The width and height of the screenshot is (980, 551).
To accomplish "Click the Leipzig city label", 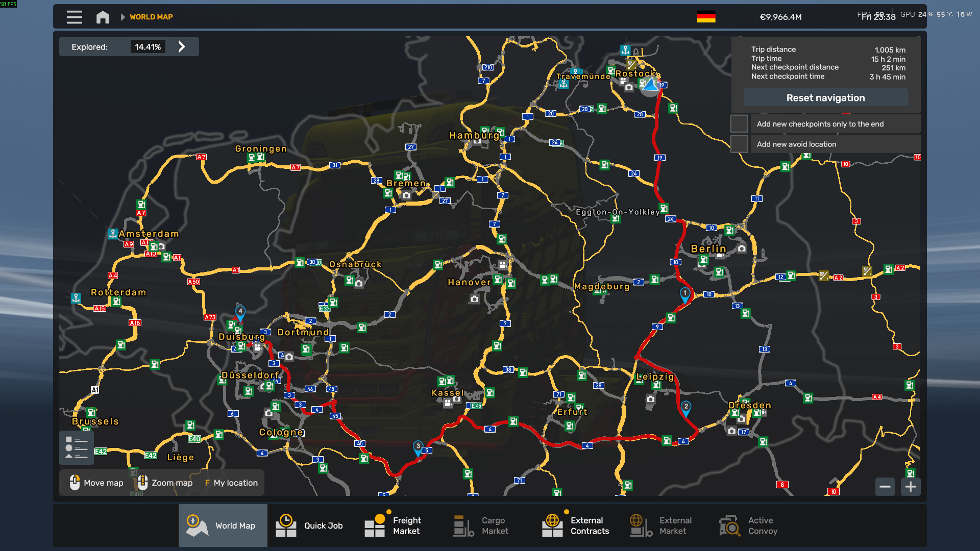I will 655,377.
